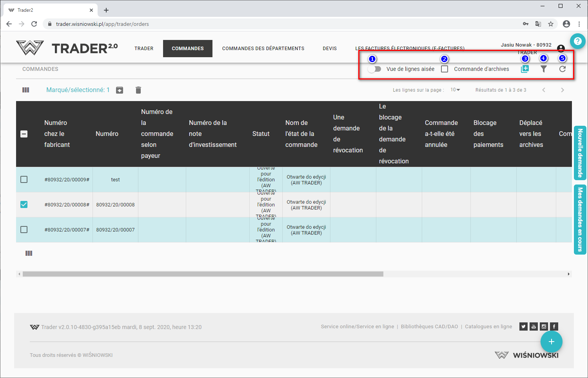Screen dimensions: 588x378
Task: Open 'Commandes des départements' tab
Action: coord(263,49)
